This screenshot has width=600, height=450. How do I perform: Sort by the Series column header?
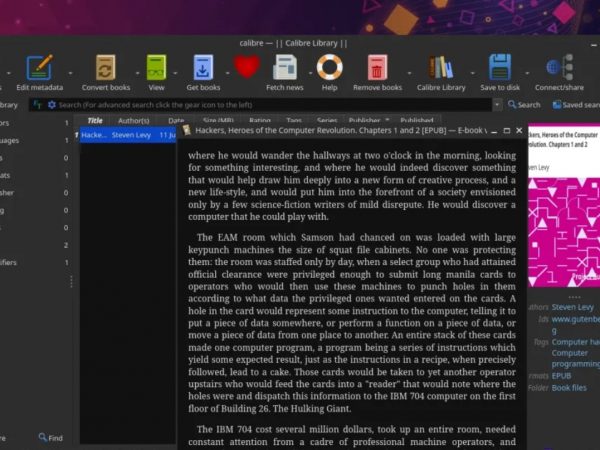327,121
